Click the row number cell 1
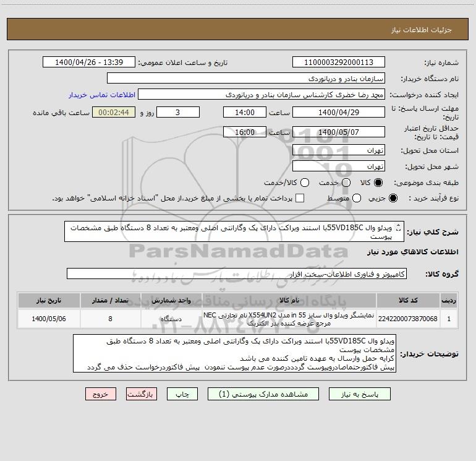Viewport: 476px width, 461px height. coord(449,319)
